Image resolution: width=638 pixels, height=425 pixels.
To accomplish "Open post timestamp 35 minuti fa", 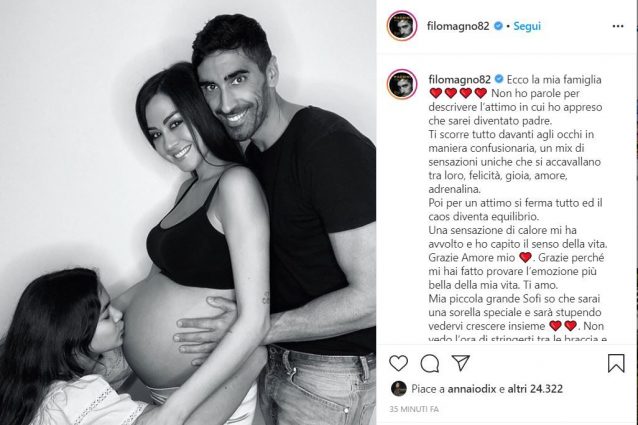I will [414, 409].
